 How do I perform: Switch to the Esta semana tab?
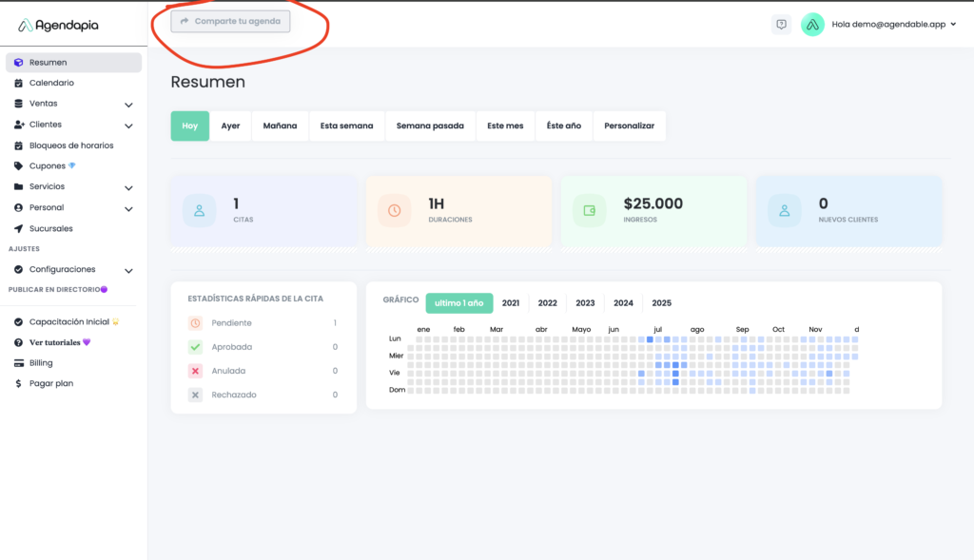click(346, 126)
